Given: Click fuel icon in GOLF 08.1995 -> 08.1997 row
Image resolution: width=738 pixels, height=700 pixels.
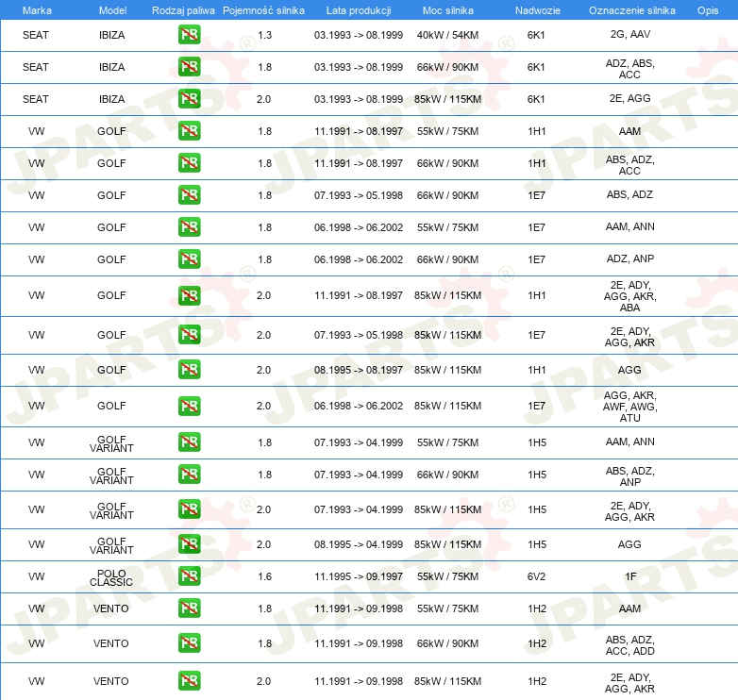Looking at the screenshot, I should coord(189,369).
